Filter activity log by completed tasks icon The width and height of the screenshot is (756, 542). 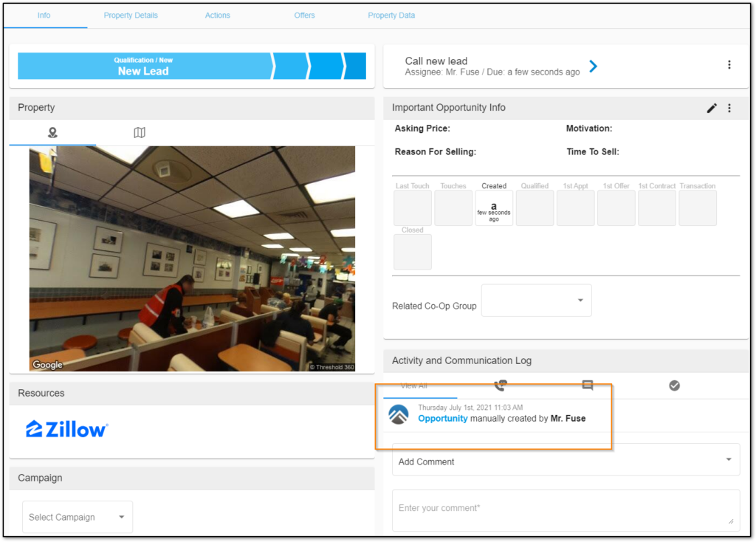point(674,385)
